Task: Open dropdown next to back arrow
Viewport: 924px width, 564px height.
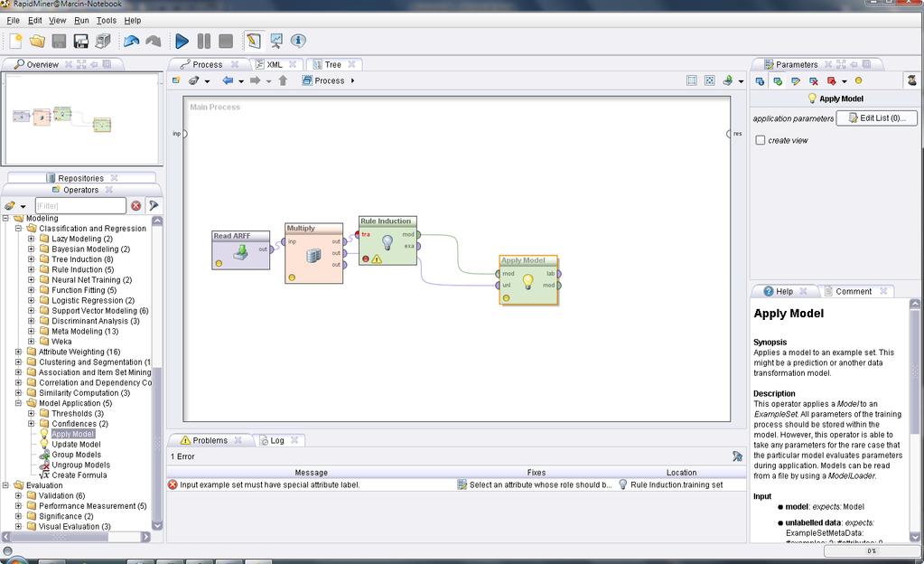Action: tap(240, 81)
